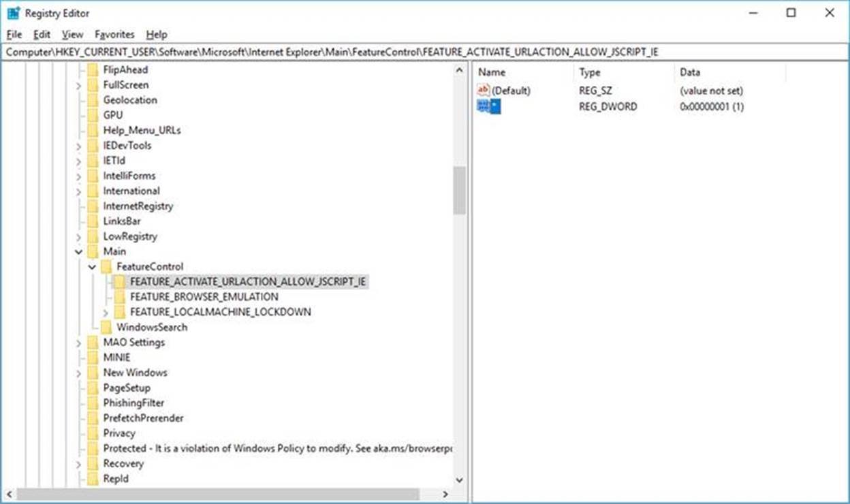Select the Help_Menu_URLs folder icon
850x504 pixels.
[93, 130]
